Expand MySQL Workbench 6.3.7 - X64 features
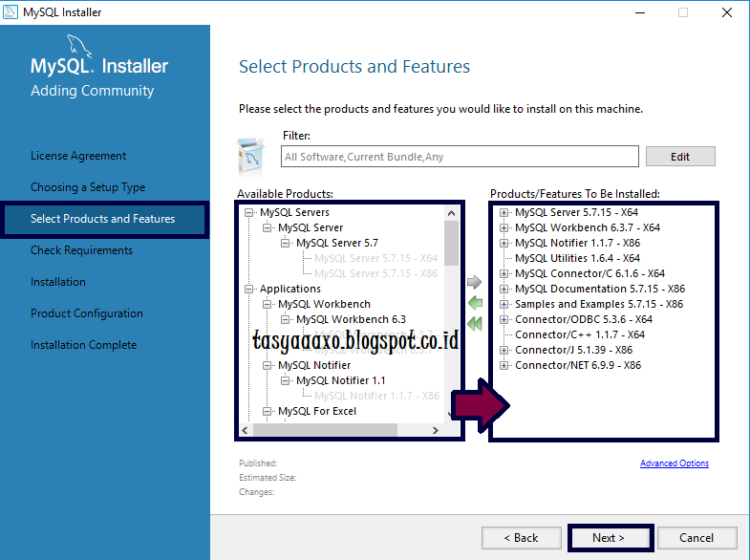Screen dimensions: 750x560 (504, 227)
